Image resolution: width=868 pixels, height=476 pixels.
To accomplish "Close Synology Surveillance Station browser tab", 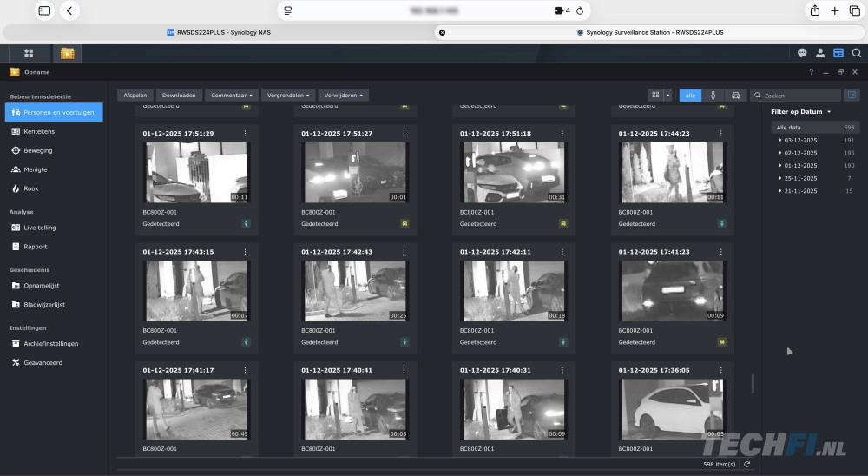I will pyautogui.click(x=442, y=33).
